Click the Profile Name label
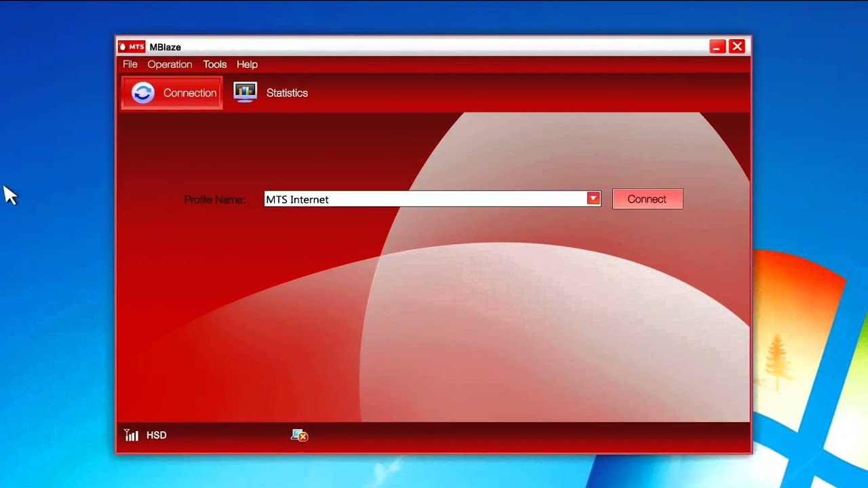 (214, 200)
